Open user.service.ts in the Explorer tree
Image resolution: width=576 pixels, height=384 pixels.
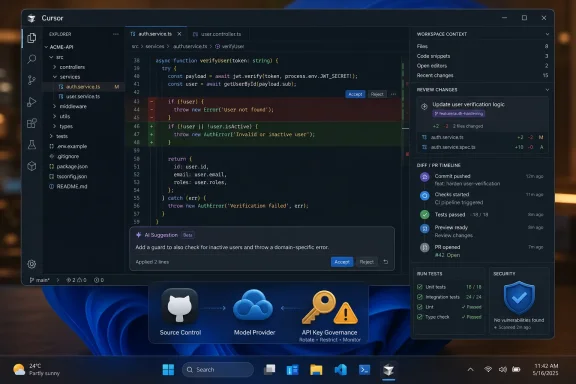tap(83, 96)
